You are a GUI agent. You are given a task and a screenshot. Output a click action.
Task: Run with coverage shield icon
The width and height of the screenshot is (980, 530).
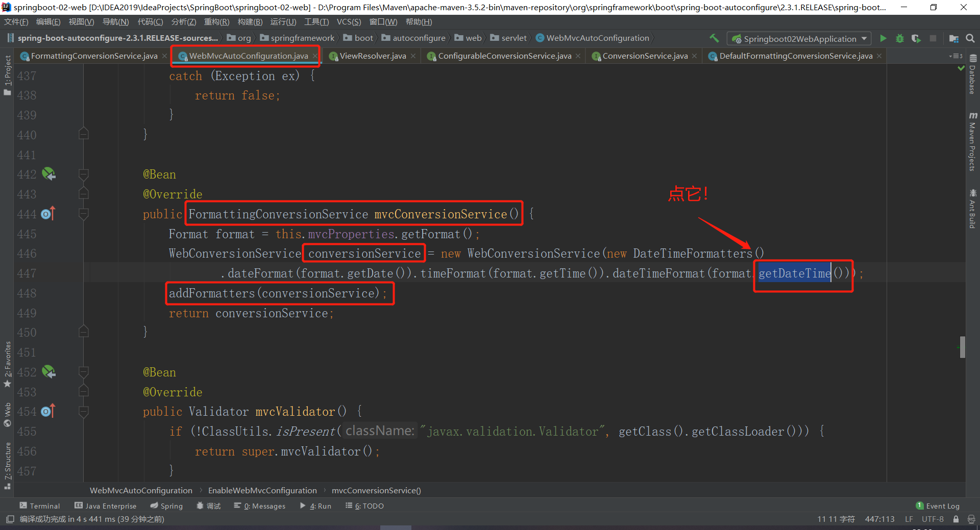pos(916,38)
